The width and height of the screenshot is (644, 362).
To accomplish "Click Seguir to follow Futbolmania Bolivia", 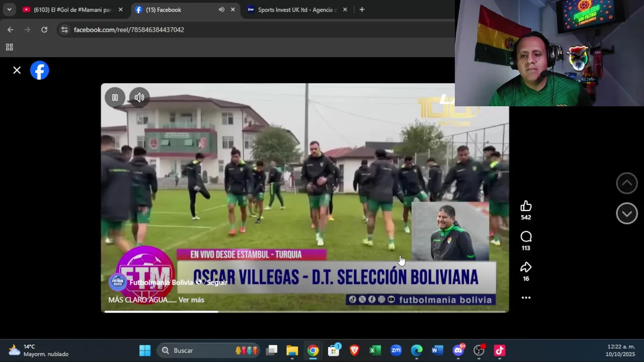I will [217, 283].
